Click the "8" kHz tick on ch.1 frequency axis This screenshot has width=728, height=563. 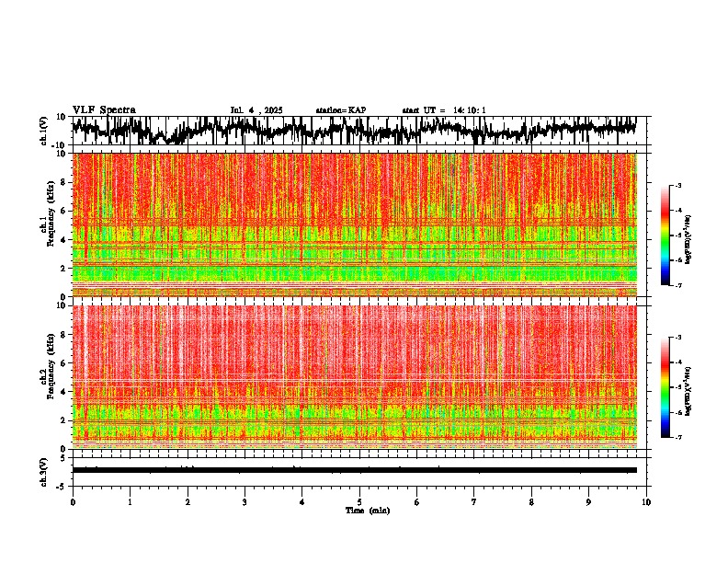tap(64, 182)
